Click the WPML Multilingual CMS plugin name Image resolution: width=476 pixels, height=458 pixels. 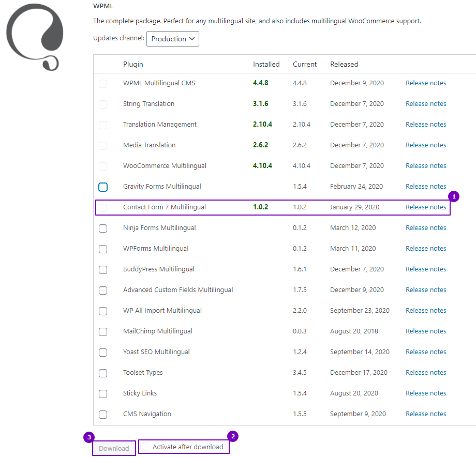coord(159,83)
